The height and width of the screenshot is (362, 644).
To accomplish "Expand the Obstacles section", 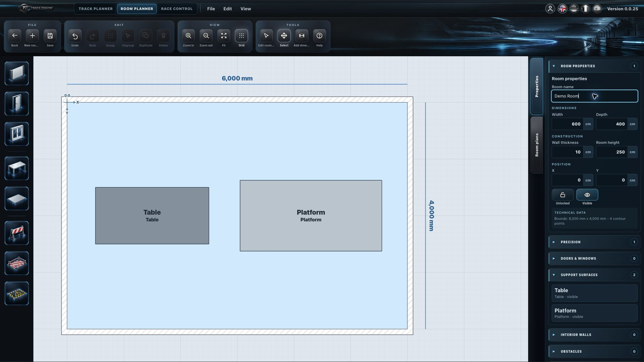I will coord(594,352).
